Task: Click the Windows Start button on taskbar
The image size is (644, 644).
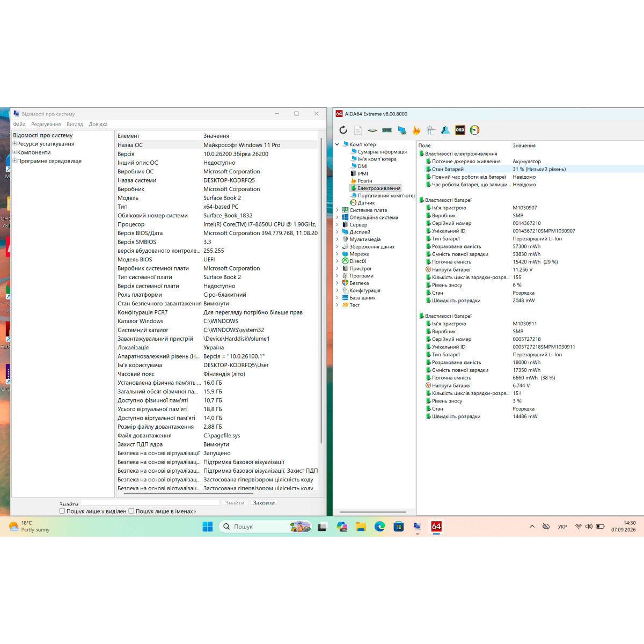Action: click(208, 526)
